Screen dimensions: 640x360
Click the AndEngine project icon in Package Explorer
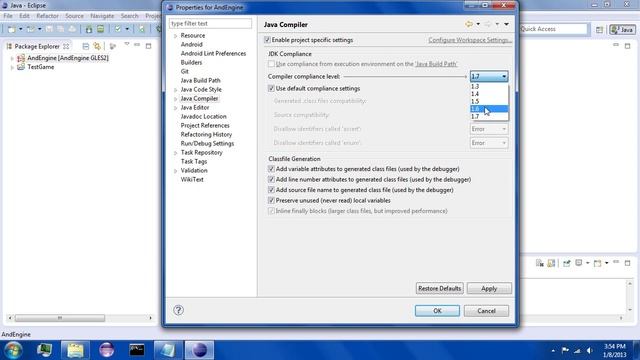click(x=21, y=58)
